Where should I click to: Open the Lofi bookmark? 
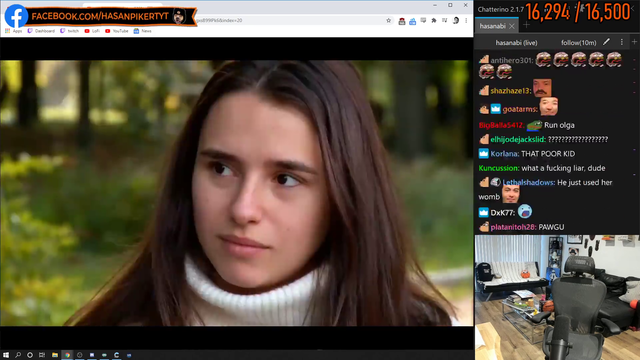[x=92, y=31]
